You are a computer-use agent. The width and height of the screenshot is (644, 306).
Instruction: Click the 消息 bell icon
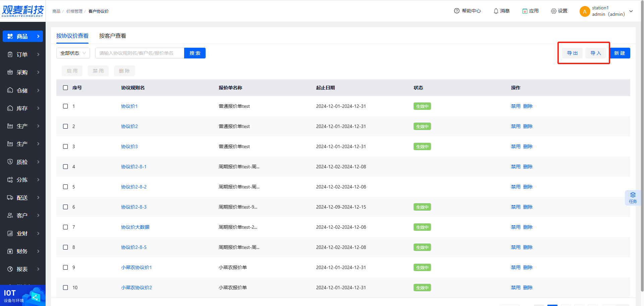496,11
